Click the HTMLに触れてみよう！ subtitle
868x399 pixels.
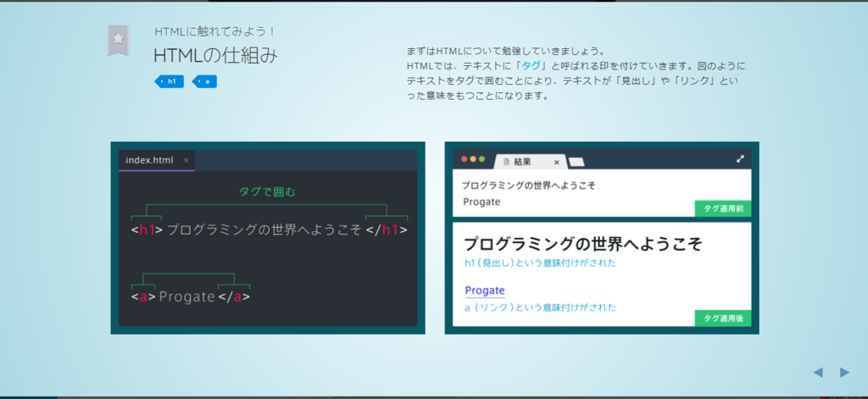(x=215, y=31)
